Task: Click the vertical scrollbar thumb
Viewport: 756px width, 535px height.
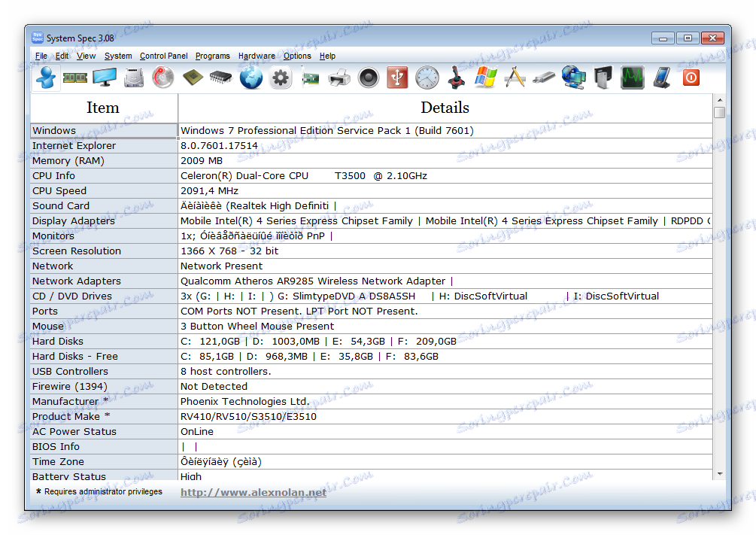Action: [719, 112]
